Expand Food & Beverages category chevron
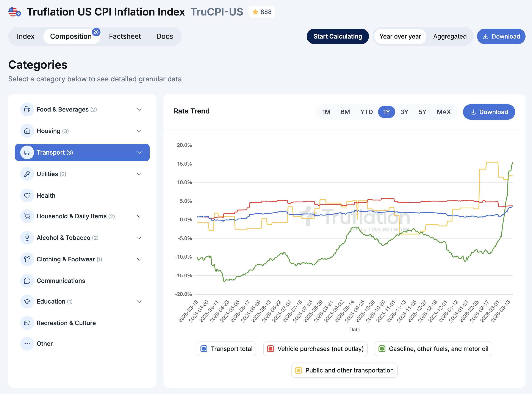 [139, 109]
